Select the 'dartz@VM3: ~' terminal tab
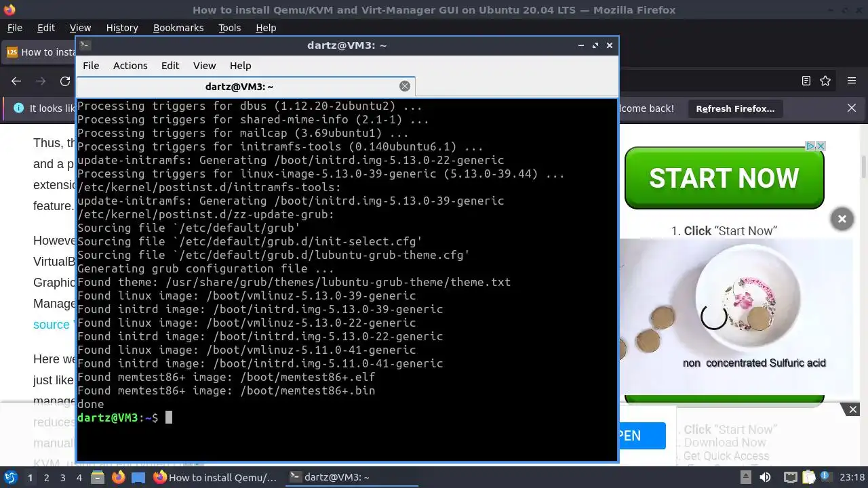The image size is (868, 488). point(245,87)
